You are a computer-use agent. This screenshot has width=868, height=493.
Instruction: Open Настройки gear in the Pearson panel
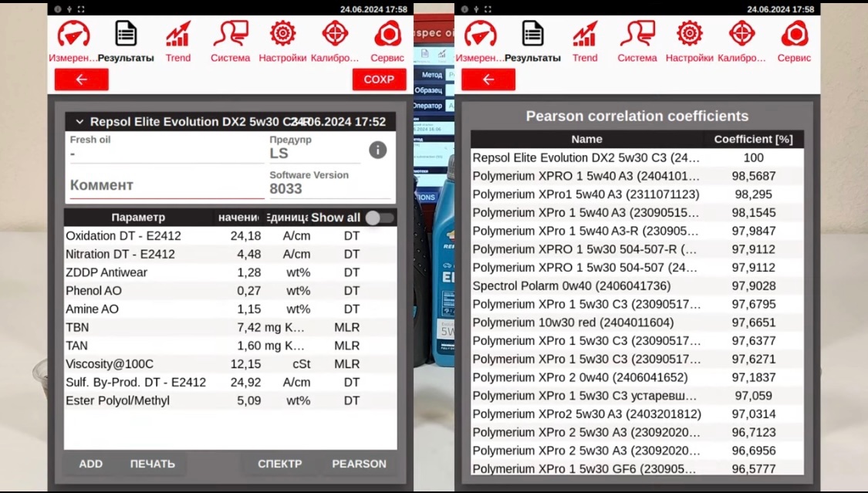[x=689, y=34]
